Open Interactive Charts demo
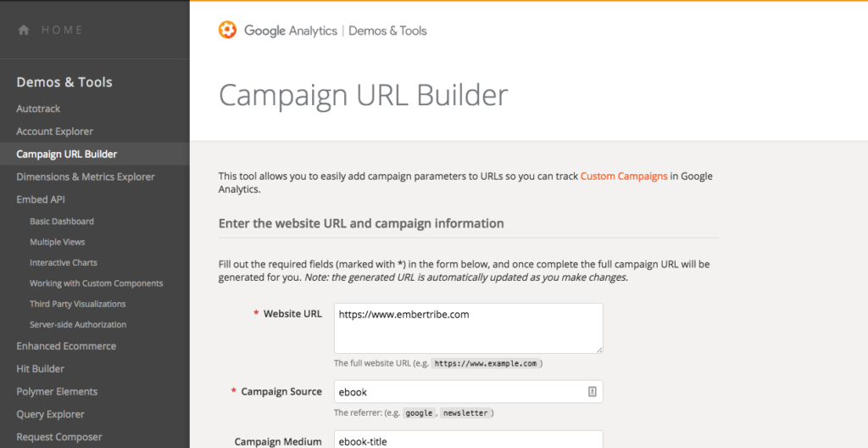 [x=63, y=263]
